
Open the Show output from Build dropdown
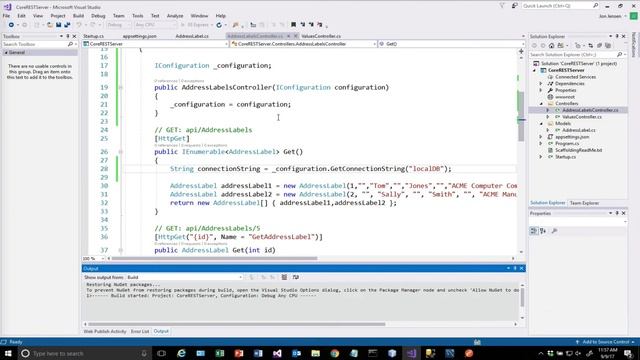click(184, 277)
